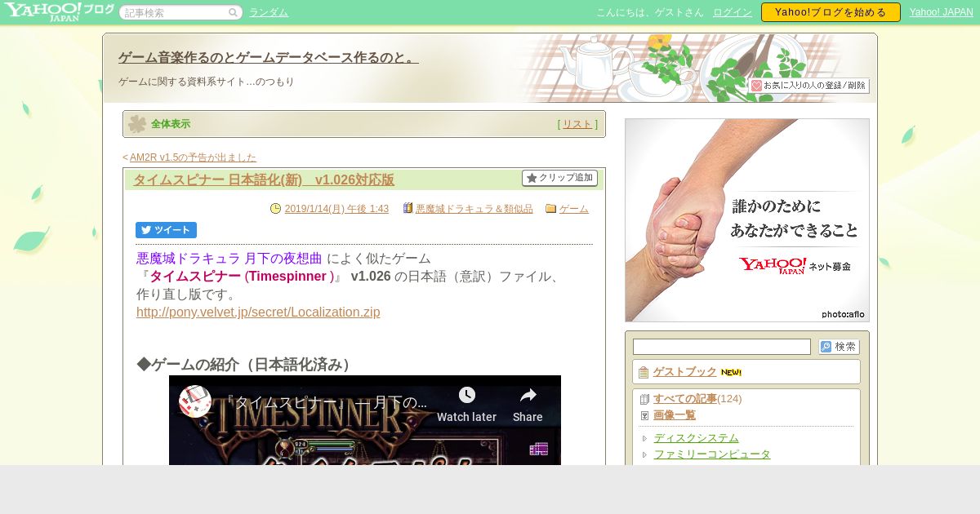Screen dimensions: 980x514
Task: Go to previous post AM2R v1.5の予告が出ました
Action: [193, 157]
